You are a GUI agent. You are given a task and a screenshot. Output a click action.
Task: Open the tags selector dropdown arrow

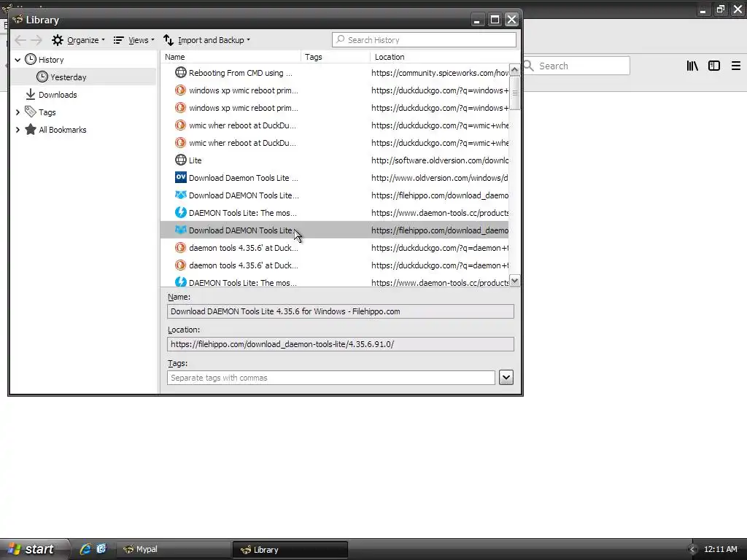click(x=506, y=378)
